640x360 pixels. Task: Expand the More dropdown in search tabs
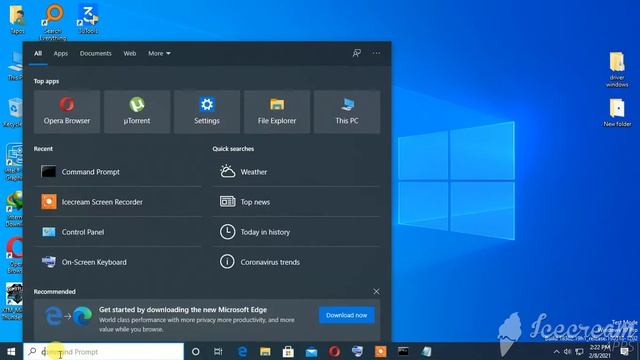(159, 53)
